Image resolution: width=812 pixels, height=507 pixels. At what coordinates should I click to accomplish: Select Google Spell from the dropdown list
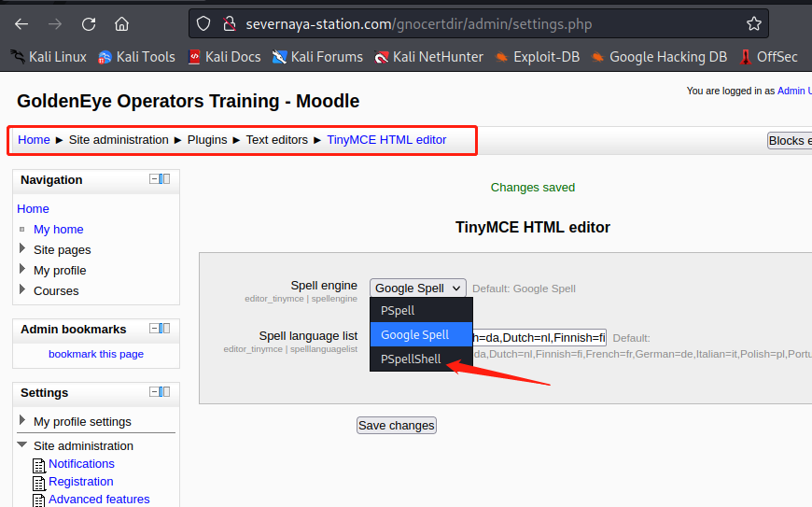point(421,334)
